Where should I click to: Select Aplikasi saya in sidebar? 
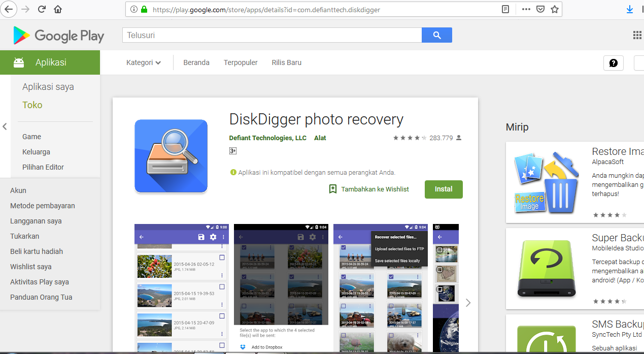click(48, 87)
